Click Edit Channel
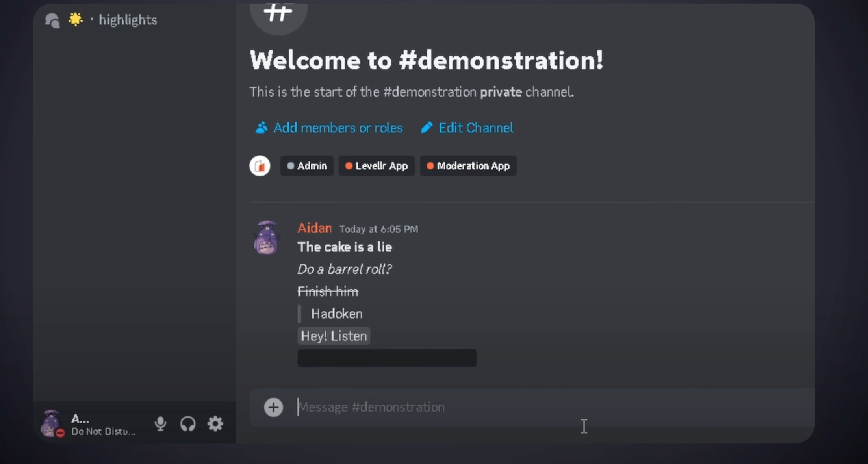 coord(476,128)
